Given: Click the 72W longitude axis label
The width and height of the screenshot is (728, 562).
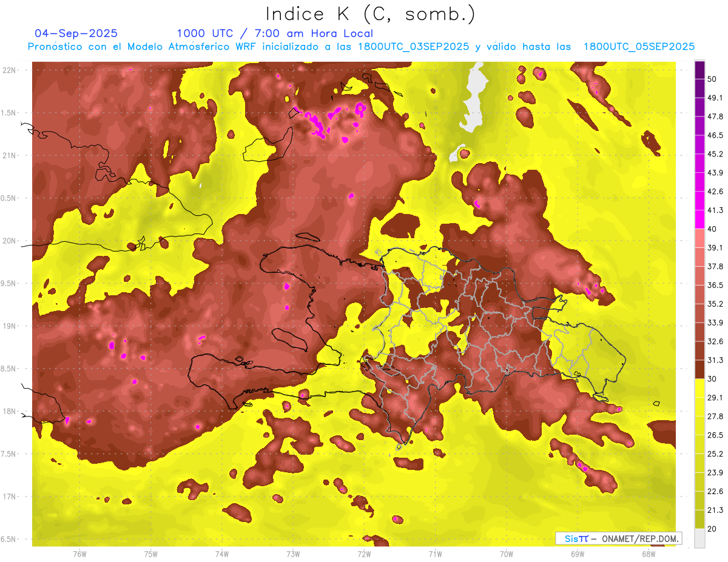Looking at the screenshot, I should tap(364, 554).
